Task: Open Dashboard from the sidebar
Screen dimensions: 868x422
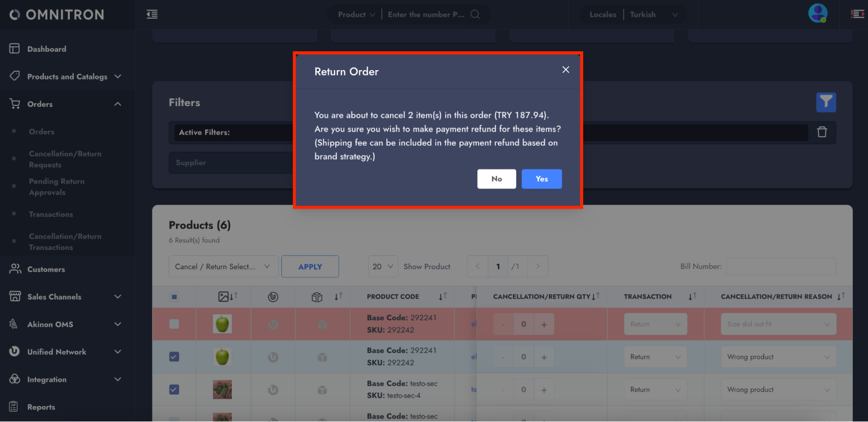Action: coord(46,49)
